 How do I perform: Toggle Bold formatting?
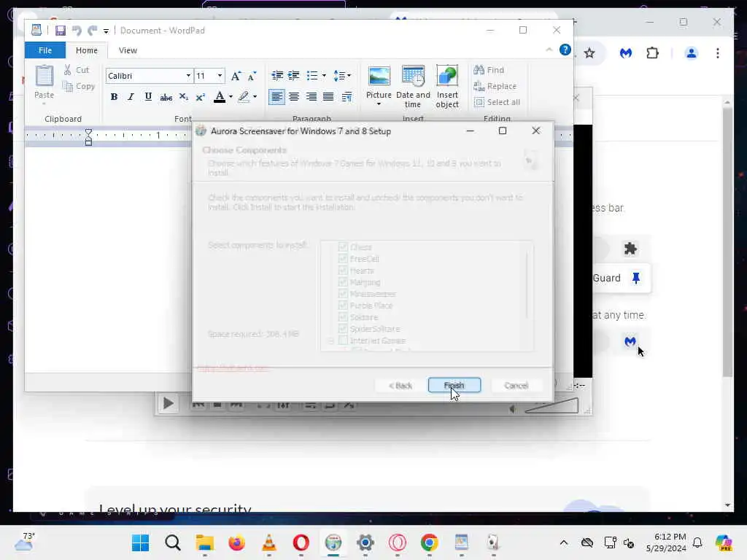click(x=114, y=97)
